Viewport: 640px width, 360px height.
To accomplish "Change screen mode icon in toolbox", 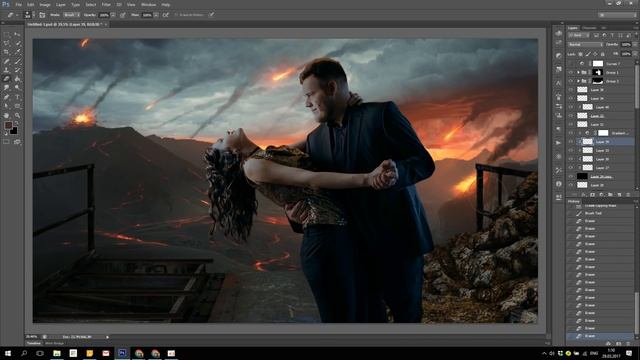I will [x=17, y=142].
